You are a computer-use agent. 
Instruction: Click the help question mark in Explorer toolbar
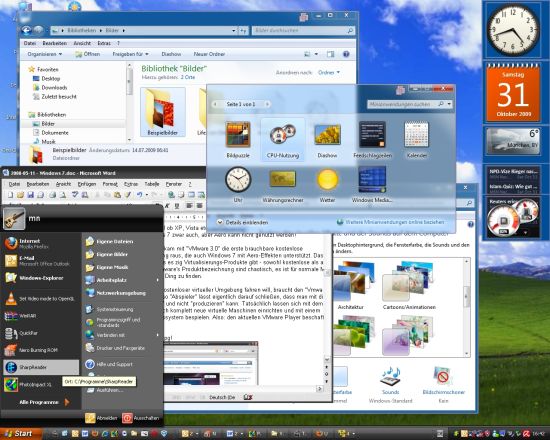346,54
